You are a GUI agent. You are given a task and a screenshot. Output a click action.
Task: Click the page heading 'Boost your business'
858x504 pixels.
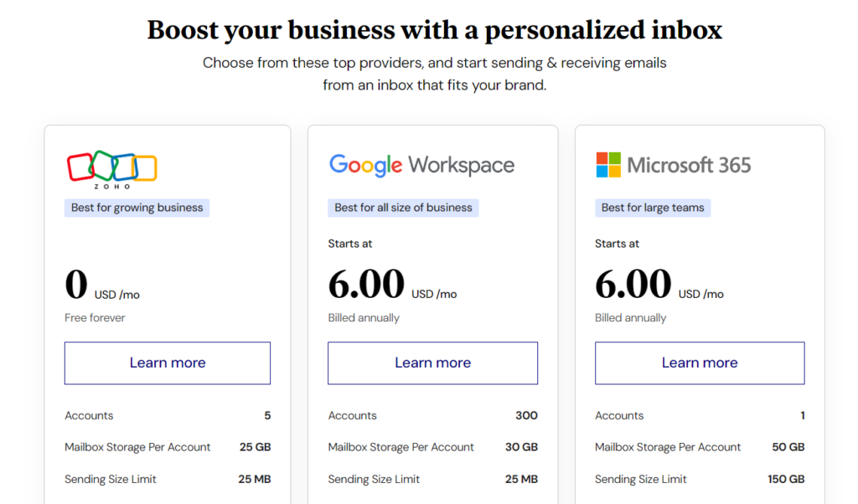pyautogui.click(x=434, y=29)
